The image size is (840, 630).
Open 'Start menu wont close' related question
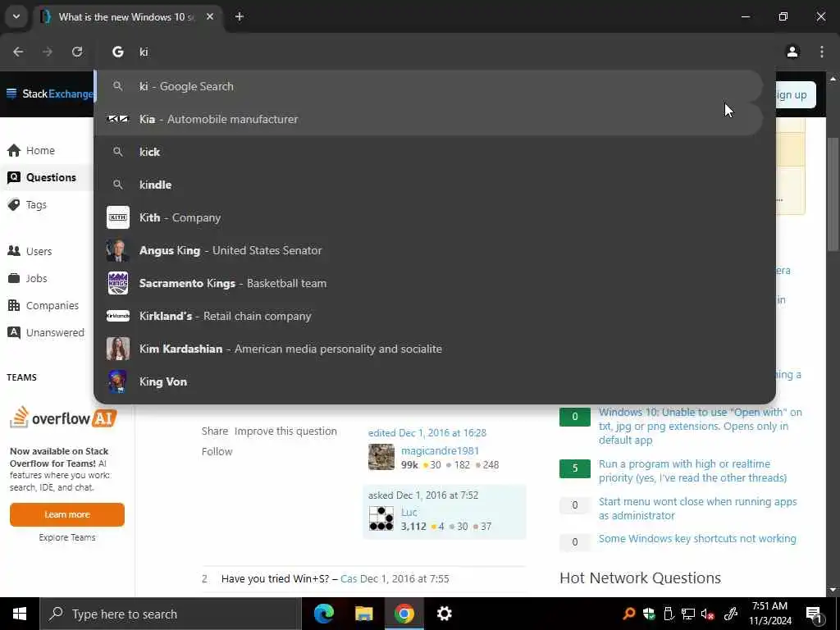tap(697, 509)
